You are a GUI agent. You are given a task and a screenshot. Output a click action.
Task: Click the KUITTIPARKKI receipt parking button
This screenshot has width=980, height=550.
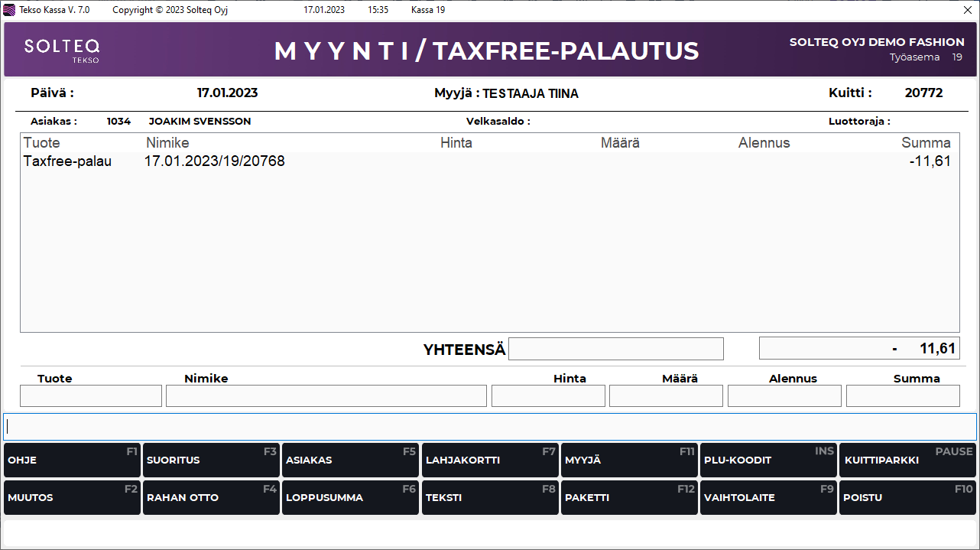point(907,460)
